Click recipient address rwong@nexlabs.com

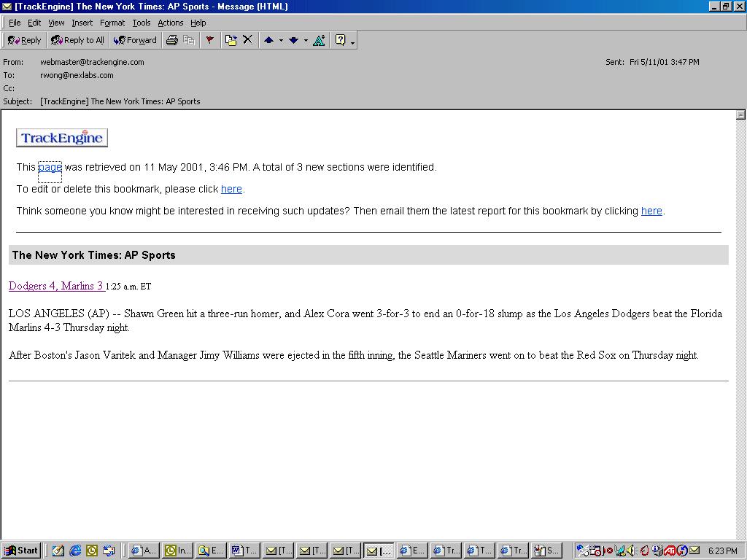[77, 75]
